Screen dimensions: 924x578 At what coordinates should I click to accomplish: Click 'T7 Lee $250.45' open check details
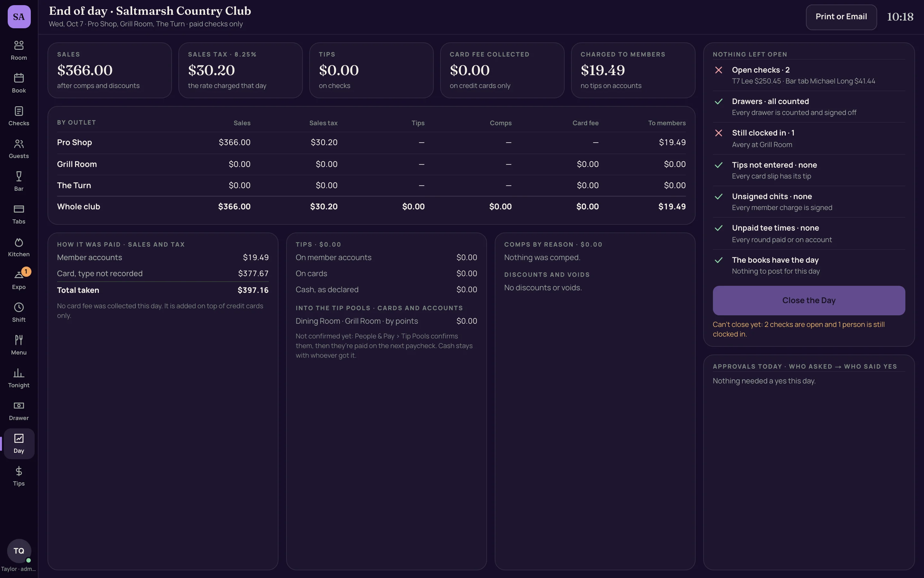tap(757, 81)
